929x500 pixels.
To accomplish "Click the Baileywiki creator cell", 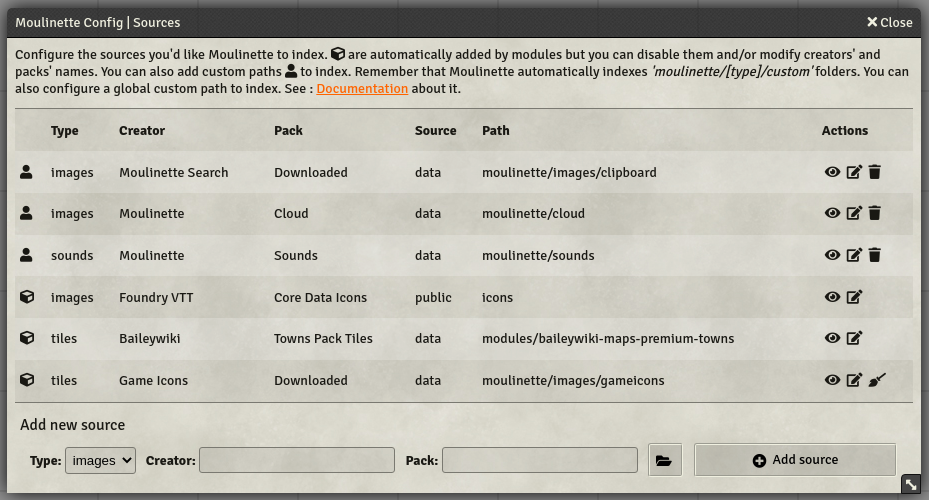I will [150, 338].
